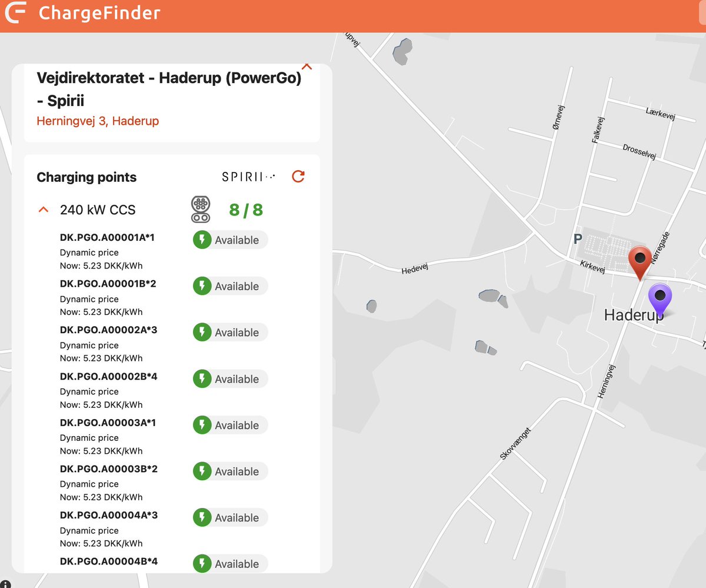Click the Drosselvej street label on map
Image resolution: width=706 pixels, height=588 pixels.
tap(639, 151)
